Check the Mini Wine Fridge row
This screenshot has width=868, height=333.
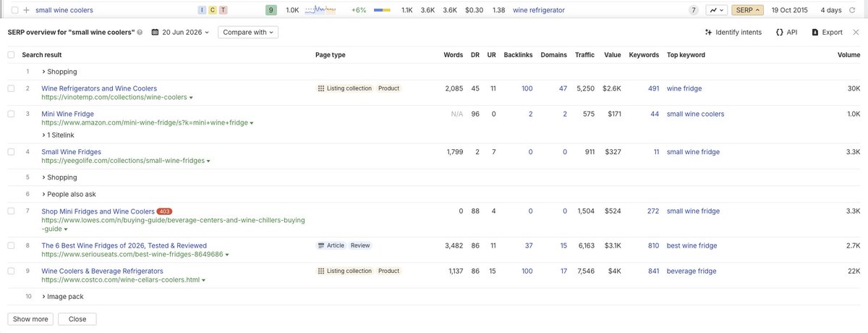(11, 114)
